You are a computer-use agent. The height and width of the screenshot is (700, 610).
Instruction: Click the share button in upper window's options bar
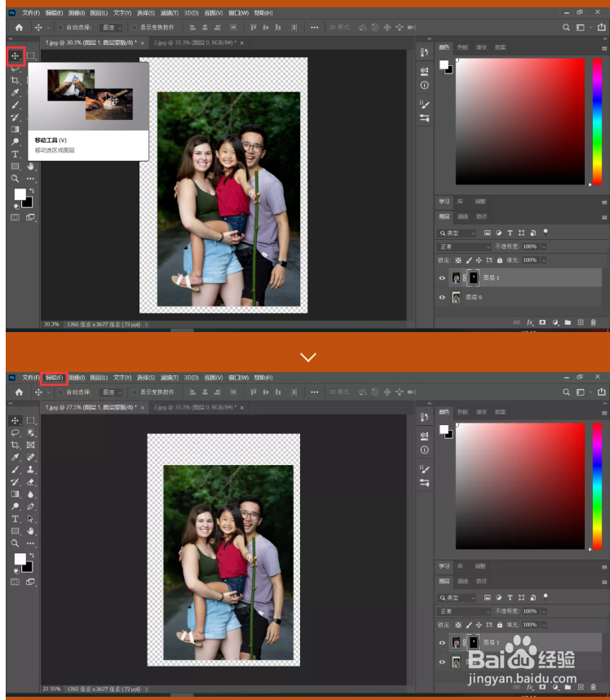(602, 27)
